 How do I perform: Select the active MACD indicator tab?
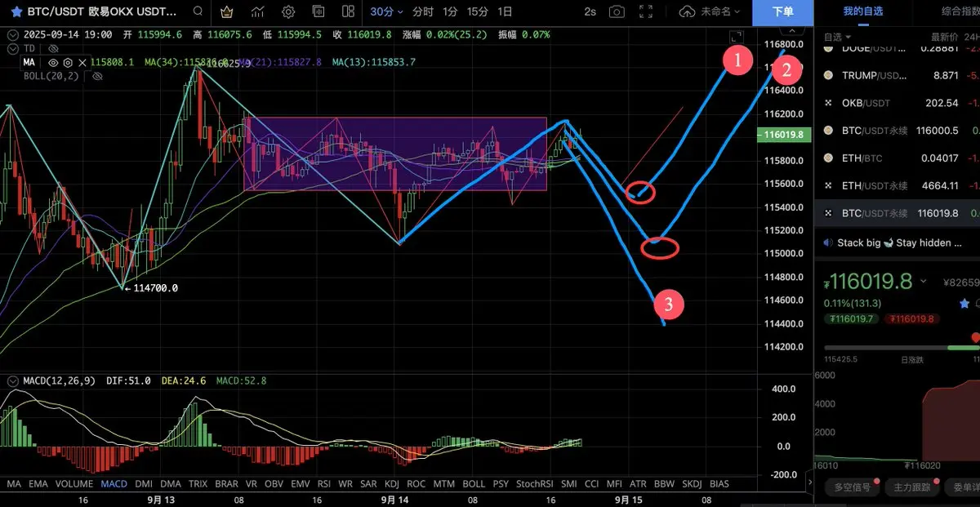point(114,484)
